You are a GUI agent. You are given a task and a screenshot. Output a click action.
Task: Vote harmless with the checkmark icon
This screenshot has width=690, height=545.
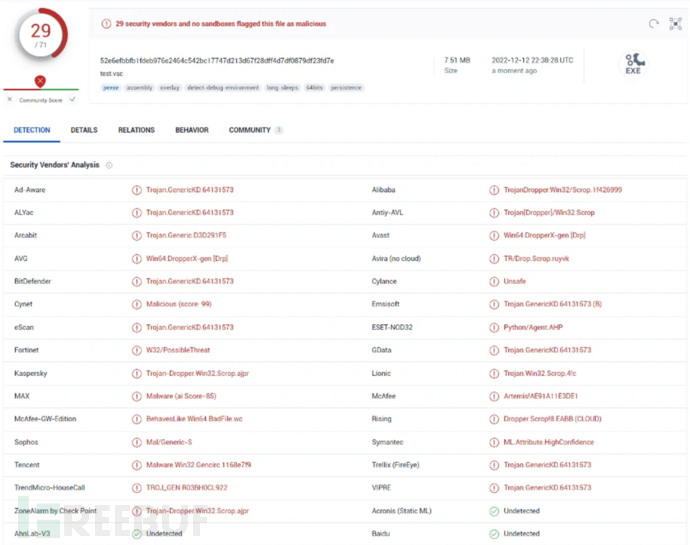tap(73, 99)
